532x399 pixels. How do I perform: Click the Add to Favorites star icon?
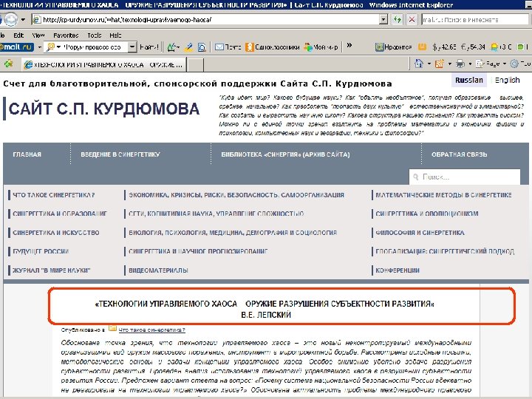8,64
